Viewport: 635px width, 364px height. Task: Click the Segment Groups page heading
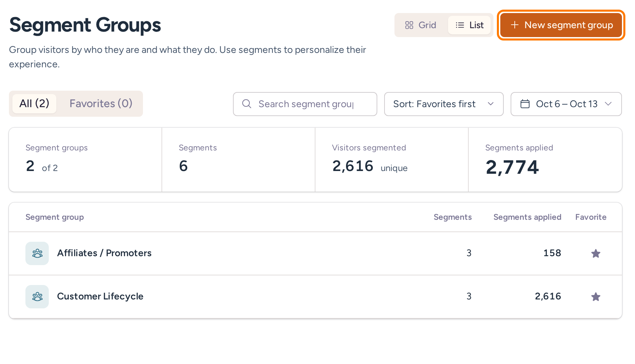click(x=85, y=25)
